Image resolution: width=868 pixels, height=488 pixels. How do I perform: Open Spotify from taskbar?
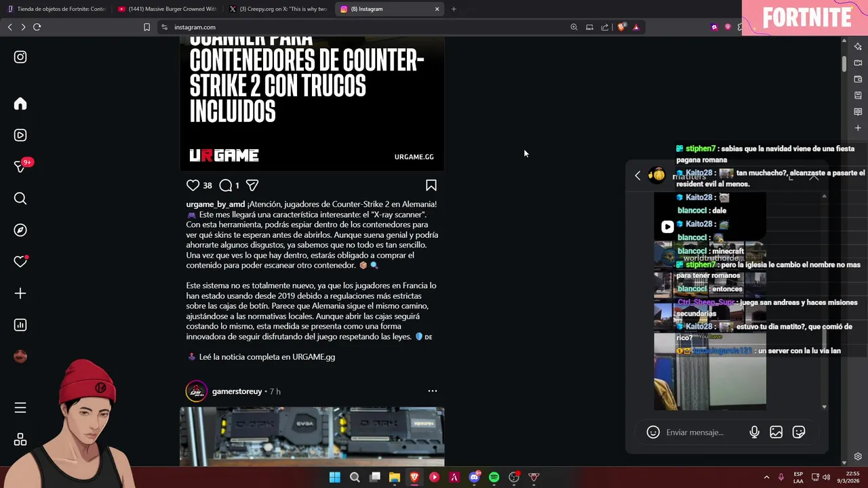click(x=494, y=477)
